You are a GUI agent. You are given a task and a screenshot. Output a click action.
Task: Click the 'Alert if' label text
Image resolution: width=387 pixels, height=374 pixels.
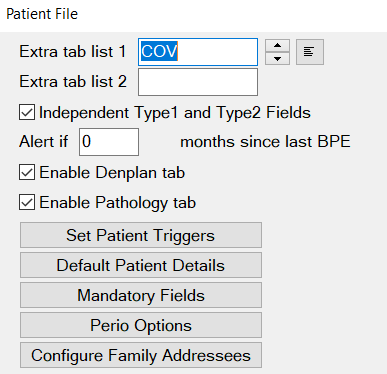tap(44, 142)
